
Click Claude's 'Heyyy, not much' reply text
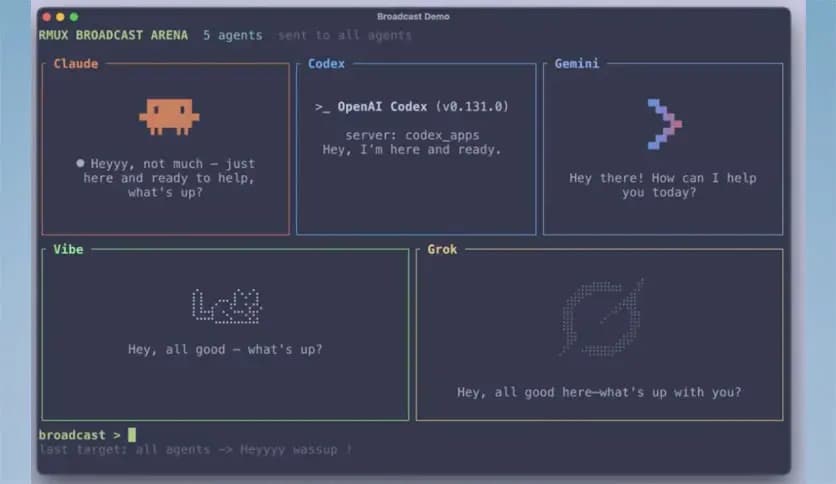[x=169, y=178]
